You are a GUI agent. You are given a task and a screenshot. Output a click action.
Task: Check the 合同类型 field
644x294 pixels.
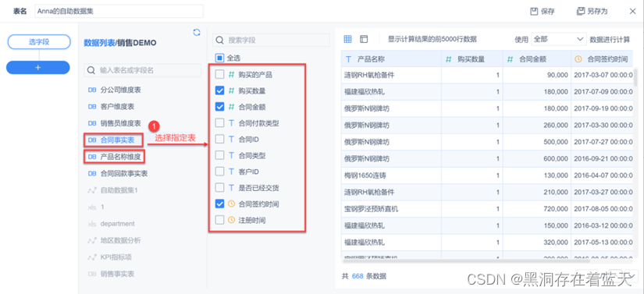[x=219, y=155]
